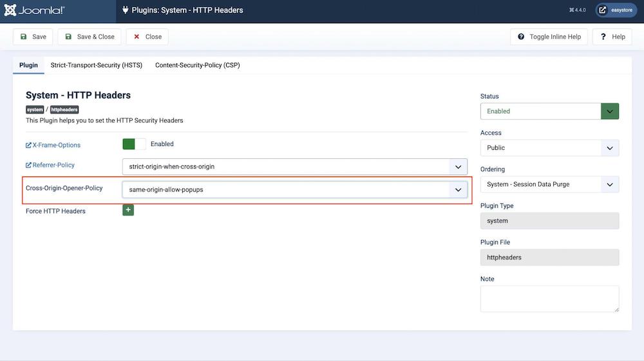The height and width of the screenshot is (361, 644).
Task: Click the plug icon beside Plugins title
Action: 125,10
